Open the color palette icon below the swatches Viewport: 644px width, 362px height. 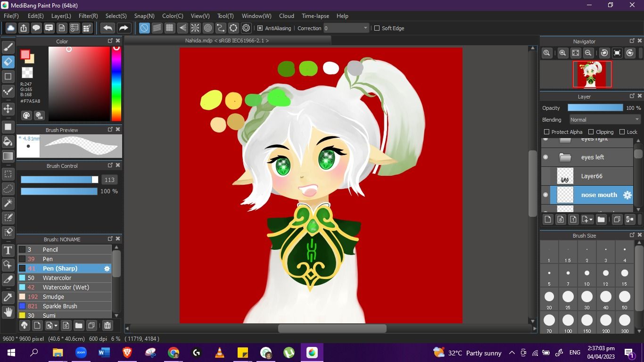point(26,115)
